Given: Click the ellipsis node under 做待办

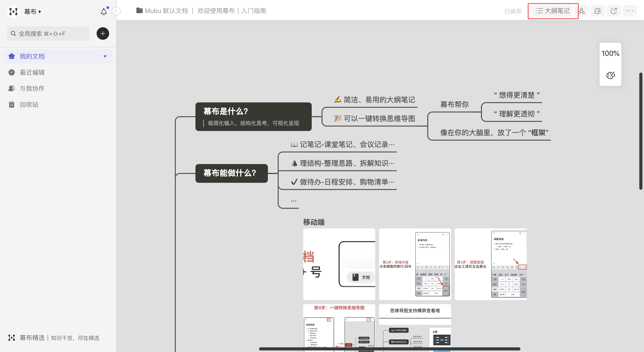Looking at the screenshot, I should point(294,201).
